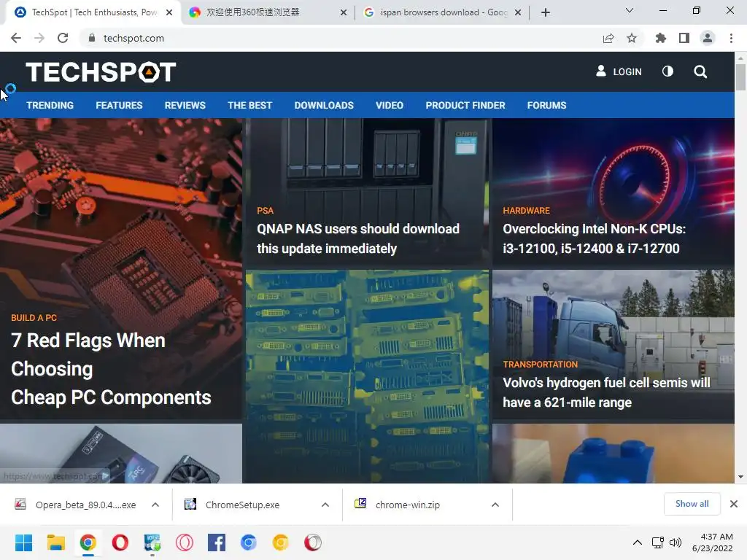Click the PSA category label
The height and width of the screenshot is (560, 747).
(265, 211)
